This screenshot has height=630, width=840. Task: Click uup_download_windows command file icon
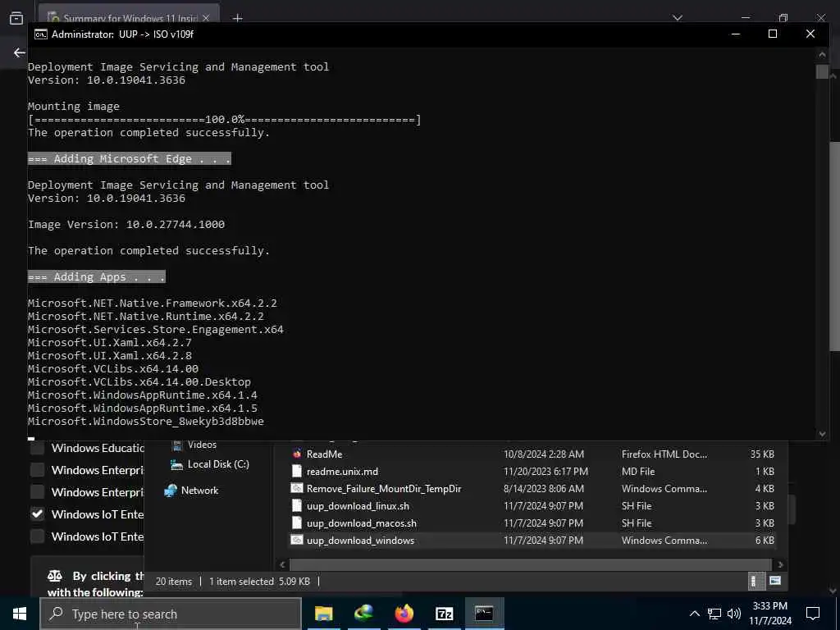[297, 540]
